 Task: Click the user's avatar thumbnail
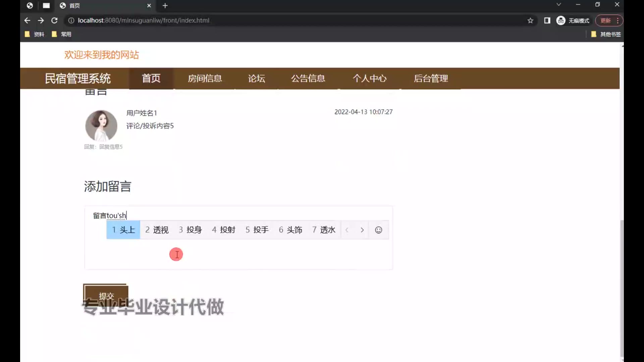pos(101,126)
